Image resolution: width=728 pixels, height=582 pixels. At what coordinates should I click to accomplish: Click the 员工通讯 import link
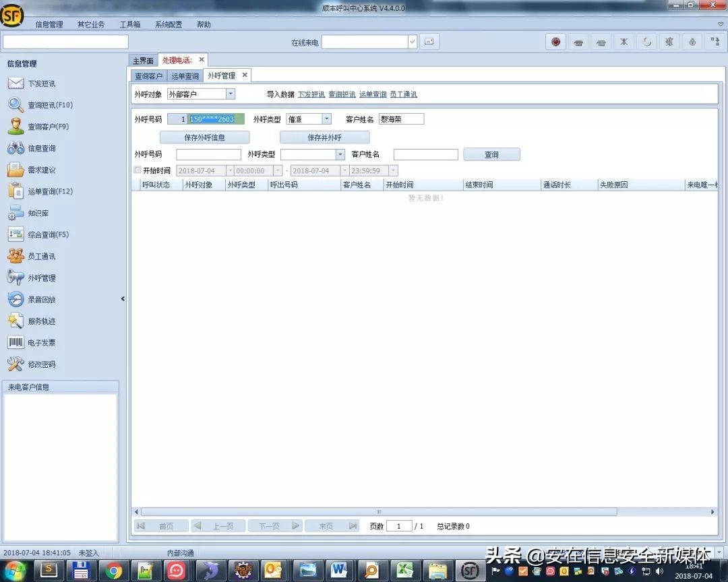(x=403, y=94)
